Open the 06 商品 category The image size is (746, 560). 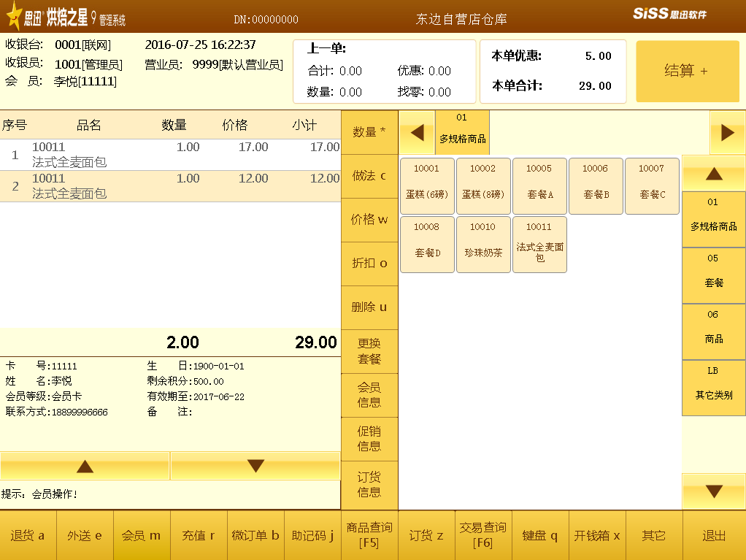point(713,331)
